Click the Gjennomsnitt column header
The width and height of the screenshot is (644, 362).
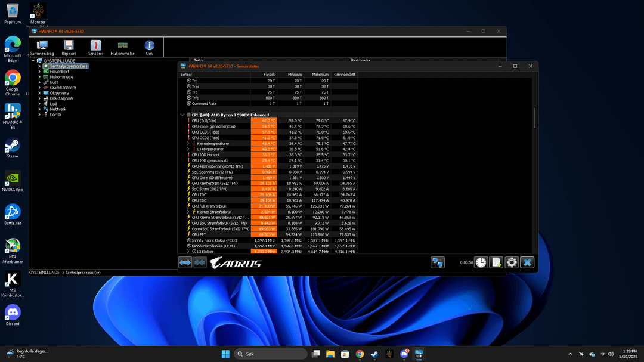click(344, 75)
